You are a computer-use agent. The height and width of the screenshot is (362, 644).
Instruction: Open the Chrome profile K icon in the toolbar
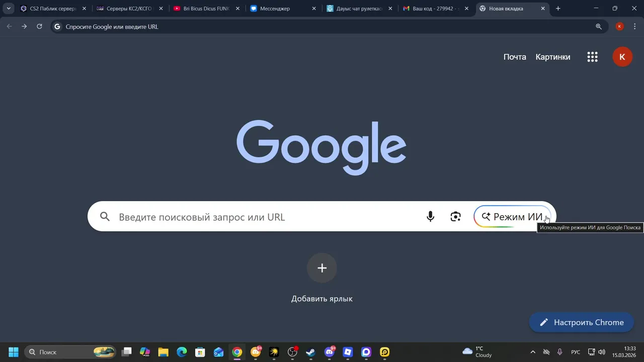point(619,27)
